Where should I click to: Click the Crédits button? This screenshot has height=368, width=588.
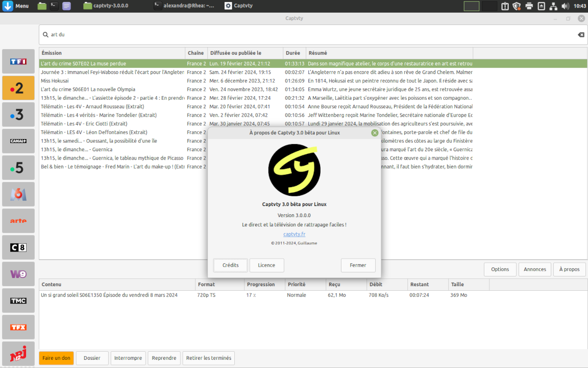230,265
